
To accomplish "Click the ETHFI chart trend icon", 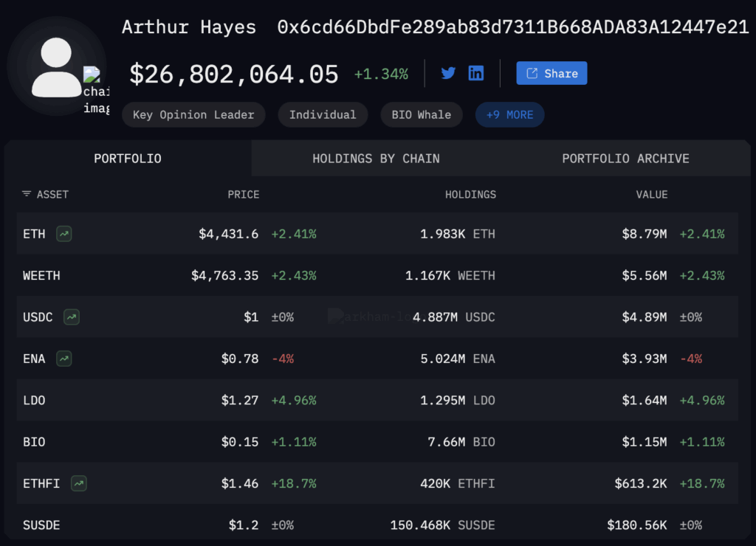I will [79, 483].
